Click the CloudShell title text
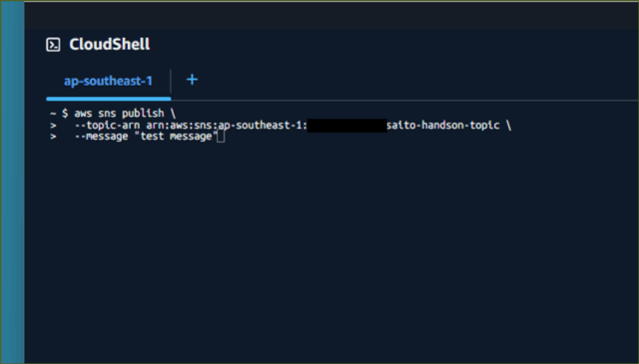 click(x=109, y=44)
